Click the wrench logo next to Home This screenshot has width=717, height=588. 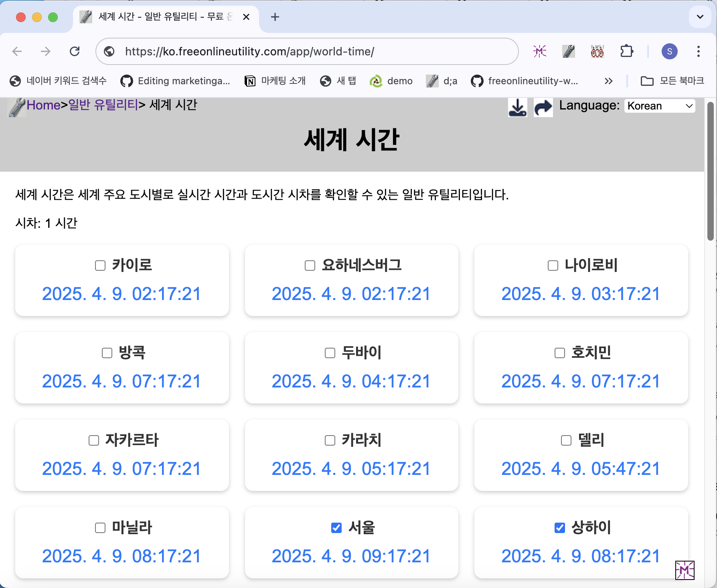click(x=17, y=107)
